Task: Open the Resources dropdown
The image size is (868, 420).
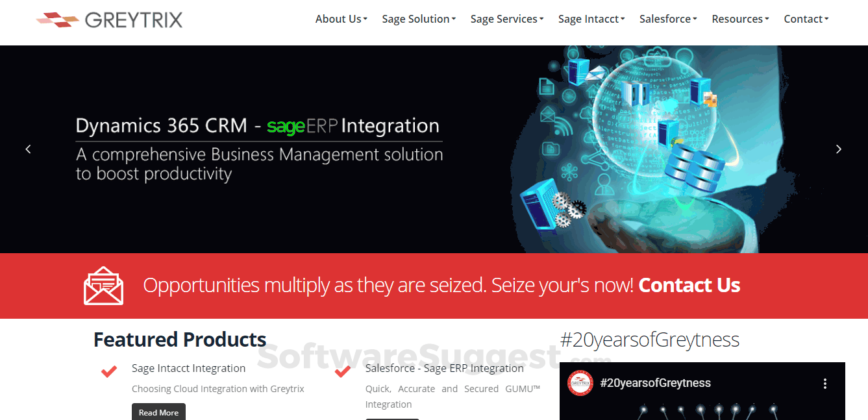Action: (740, 19)
